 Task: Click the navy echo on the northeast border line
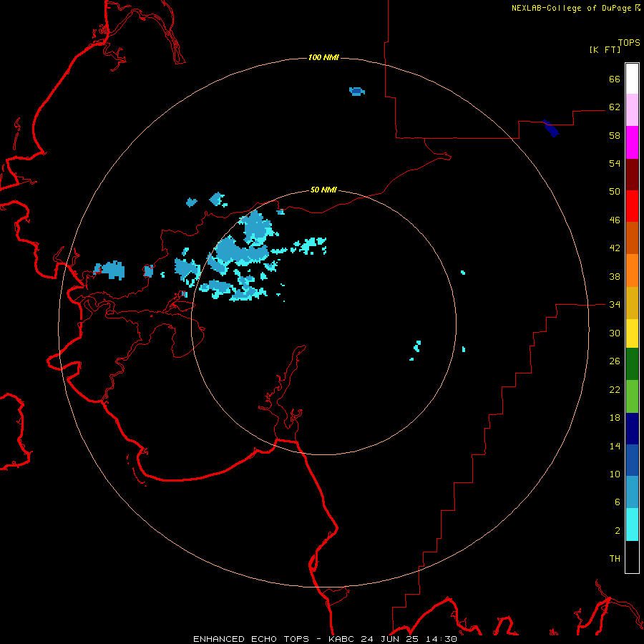pyautogui.click(x=551, y=128)
